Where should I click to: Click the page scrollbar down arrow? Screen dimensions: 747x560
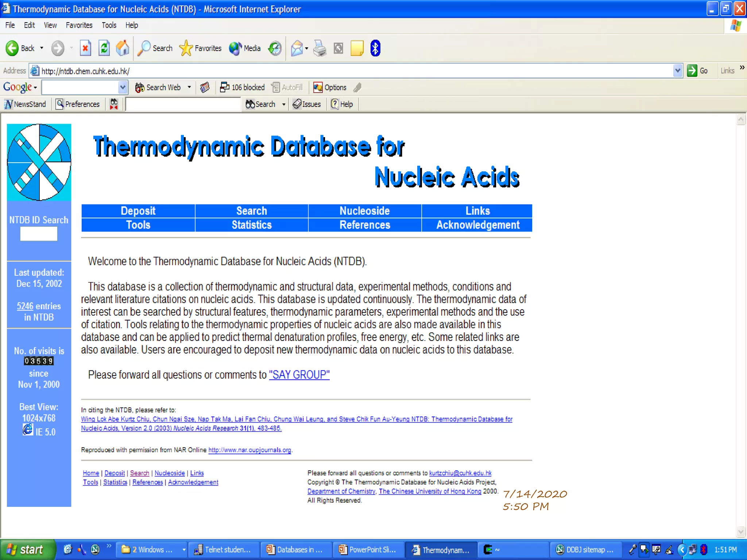click(740, 532)
